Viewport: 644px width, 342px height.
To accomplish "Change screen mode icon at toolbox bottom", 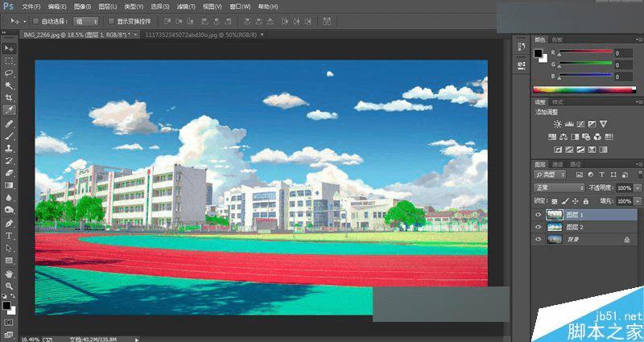I will (x=9, y=335).
